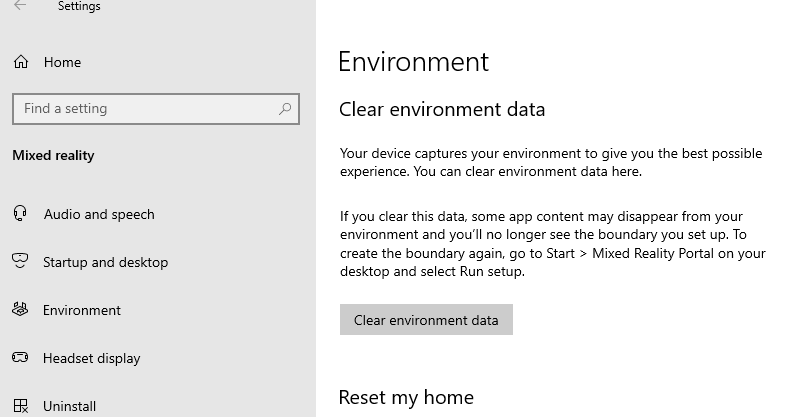Screen dimensions: 800x417
Task: Open the Uninstall page
Action: pyautogui.click(x=70, y=406)
